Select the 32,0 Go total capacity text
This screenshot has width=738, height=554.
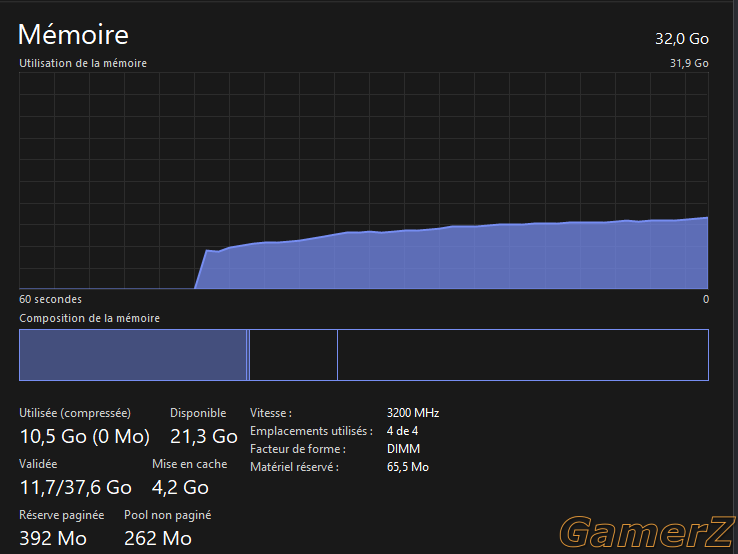coord(682,39)
